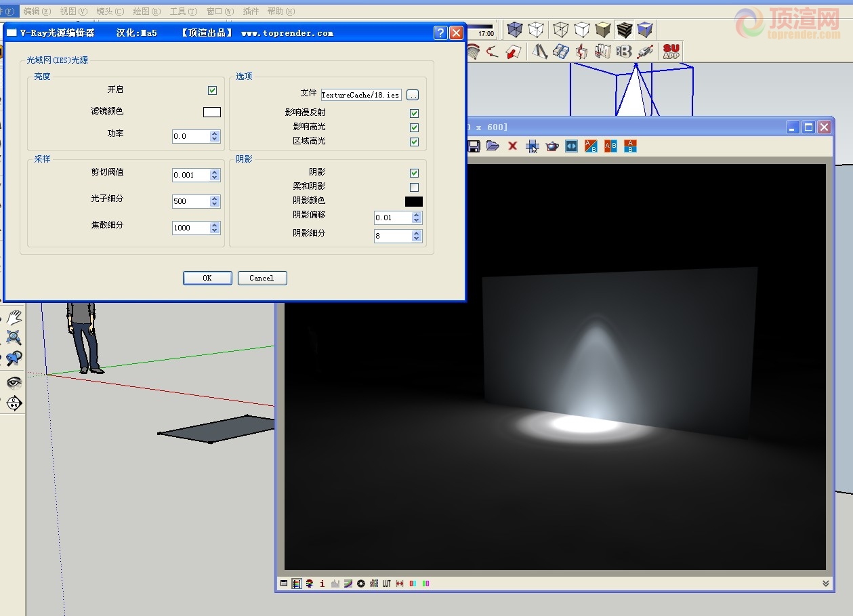Increase the 阴影偏移 spinner value
853x616 pixels.
(417, 215)
